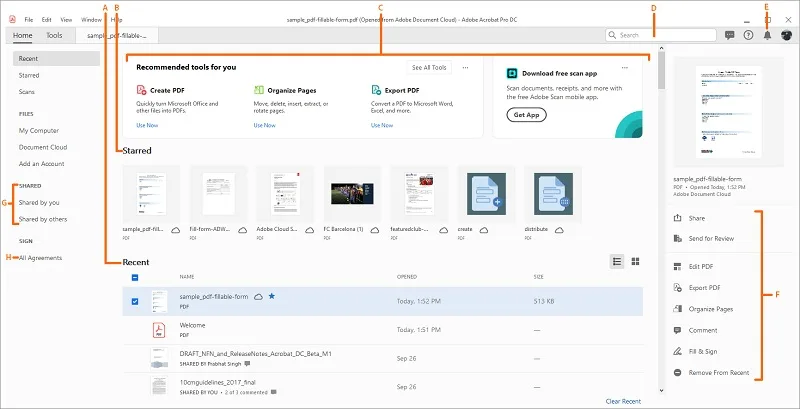Toggle the select-all checkbox in Recent header
Viewport: 800px width, 409px height.
pos(135,277)
